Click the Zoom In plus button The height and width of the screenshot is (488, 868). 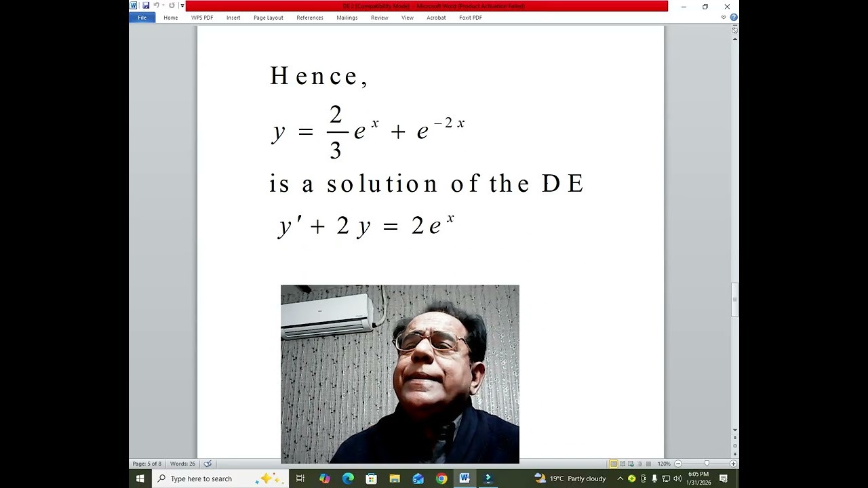[733, 464]
